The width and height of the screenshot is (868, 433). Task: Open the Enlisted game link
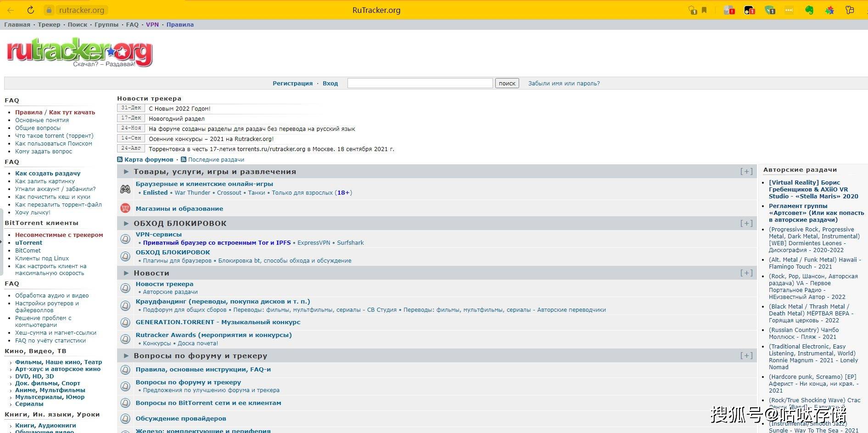[155, 193]
